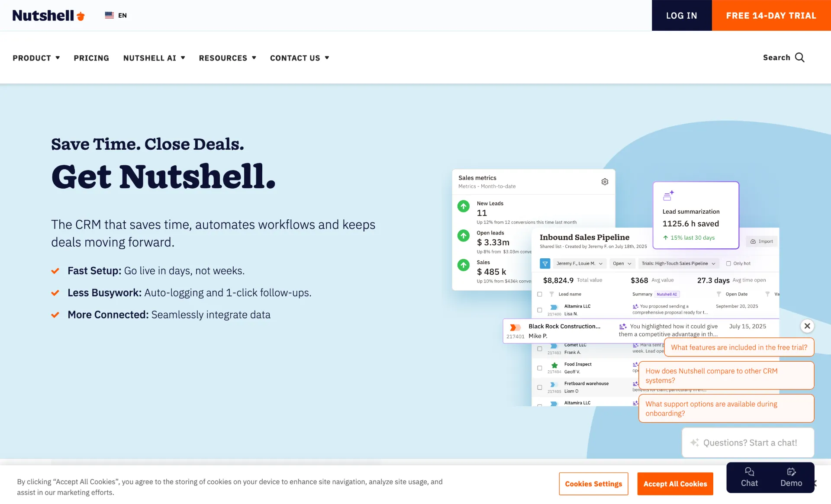Click the blue filter funnel icon in pipeline
Screen dimensions: 831x504
coord(544,263)
